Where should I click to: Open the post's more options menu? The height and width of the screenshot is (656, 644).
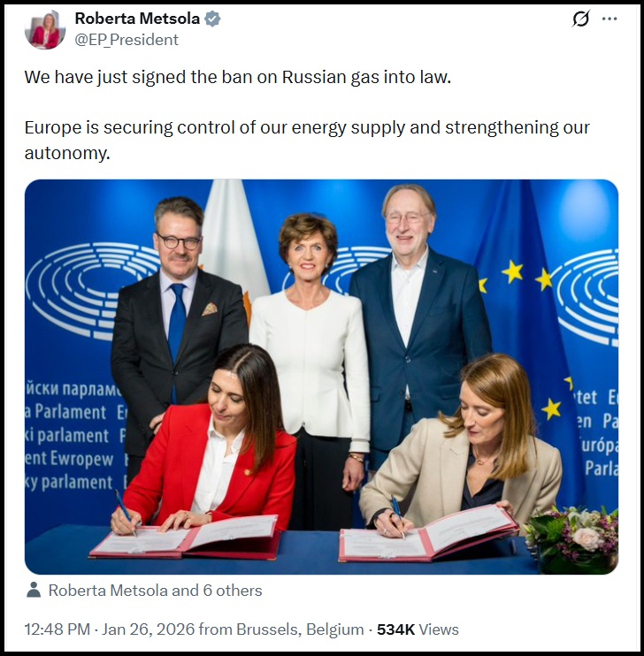click(x=609, y=19)
